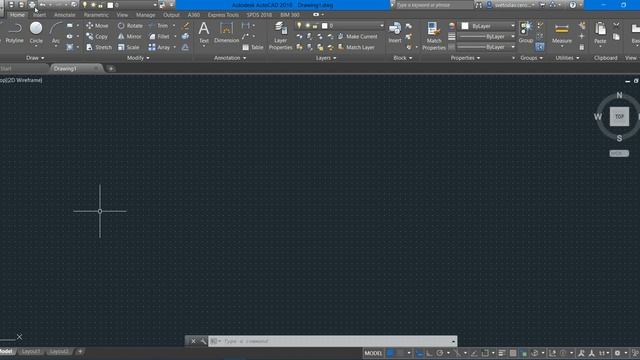Toggle grid display in status bar

point(391,353)
